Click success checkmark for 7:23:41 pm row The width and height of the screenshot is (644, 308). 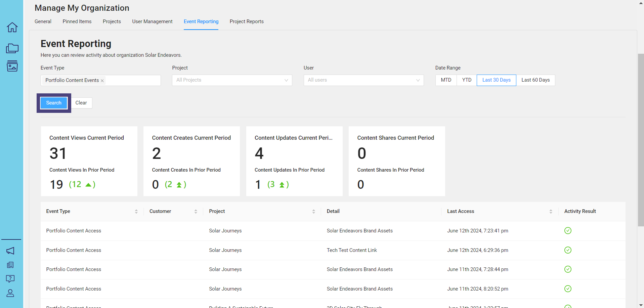[x=568, y=231]
